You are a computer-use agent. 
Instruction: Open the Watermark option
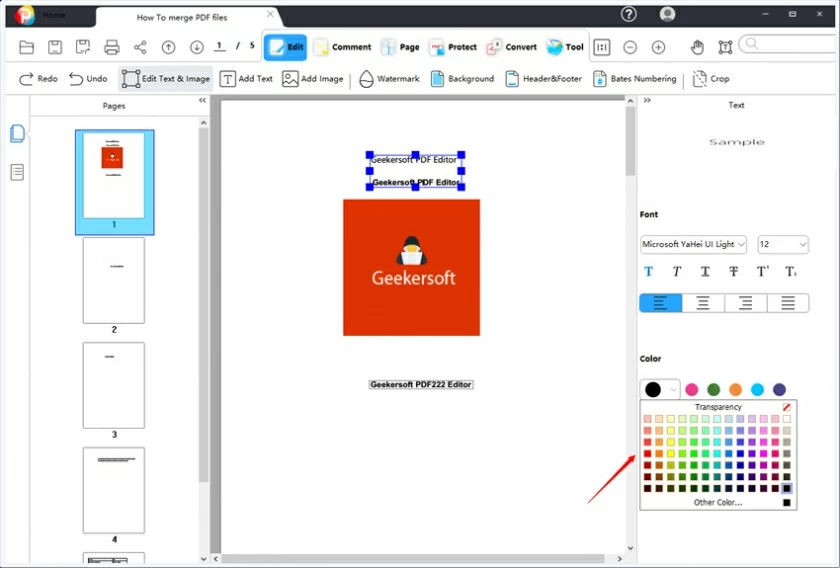(389, 79)
